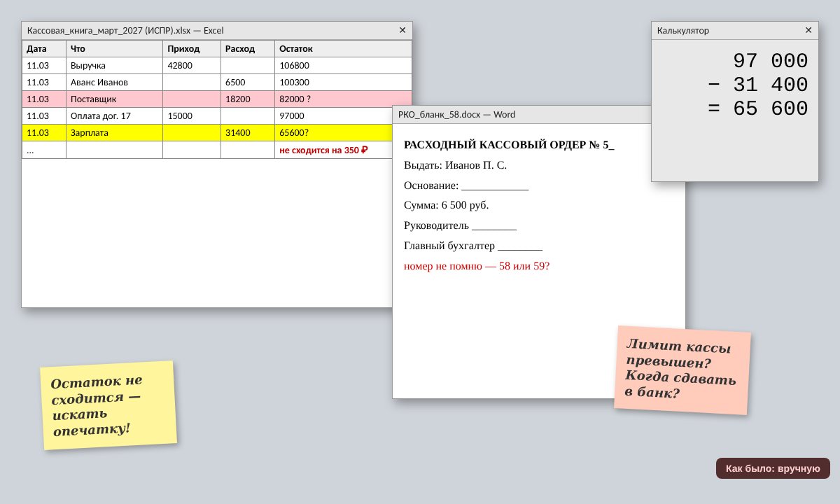Select the 82000 ? balance cell
This screenshot has height=504, width=840.
coord(343,99)
